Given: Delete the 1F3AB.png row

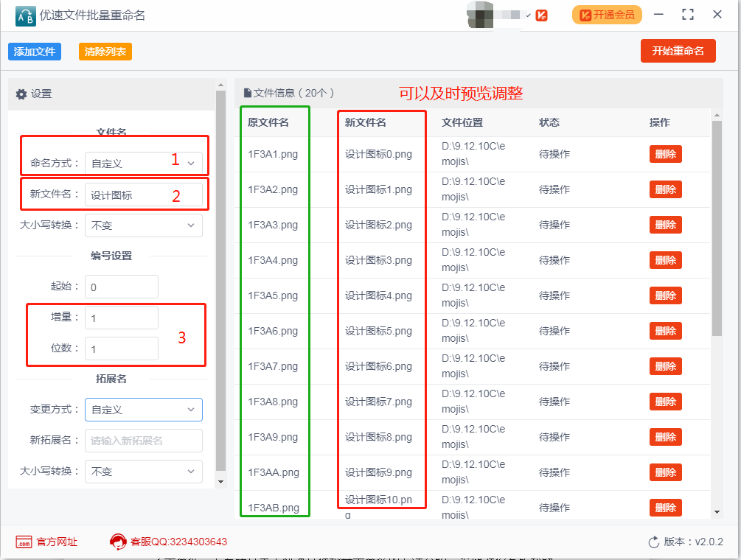Looking at the screenshot, I should [x=665, y=508].
